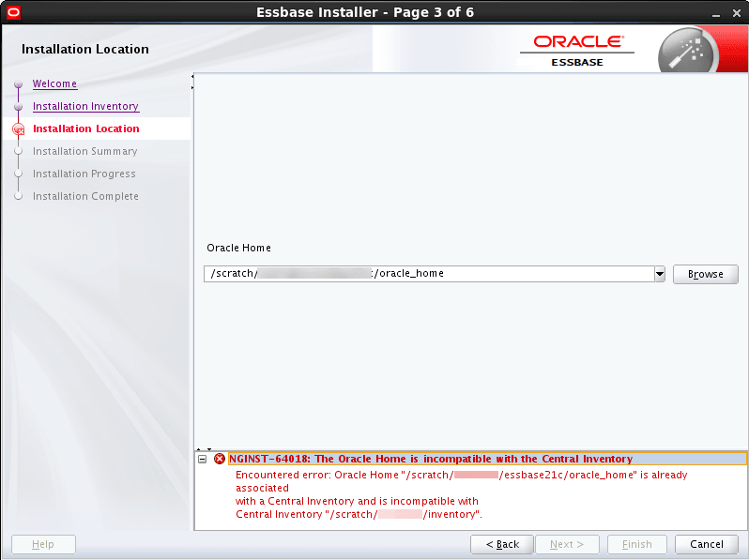Viewport: 749px width, 560px height.
Task: Click the Installation Complete step
Action: tap(85, 196)
